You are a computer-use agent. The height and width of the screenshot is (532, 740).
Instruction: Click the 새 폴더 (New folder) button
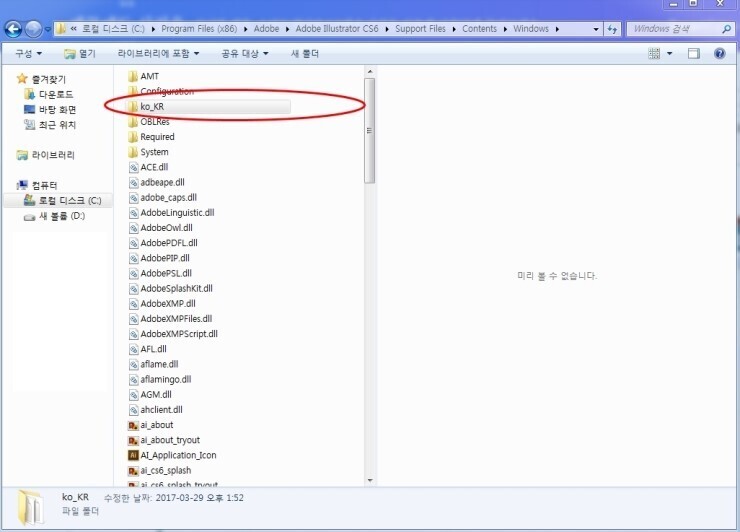(305, 53)
